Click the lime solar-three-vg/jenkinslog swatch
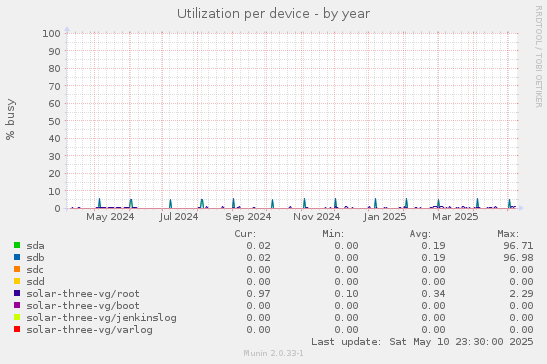The height and width of the screenshot is (364, 547). pos(17,317)
